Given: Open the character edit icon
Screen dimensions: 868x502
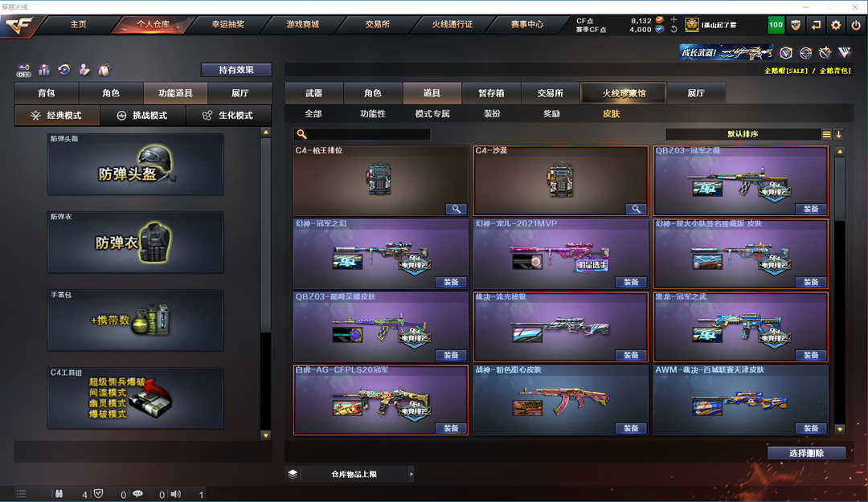Looking at the screenshot, I should tap(84, 70).
